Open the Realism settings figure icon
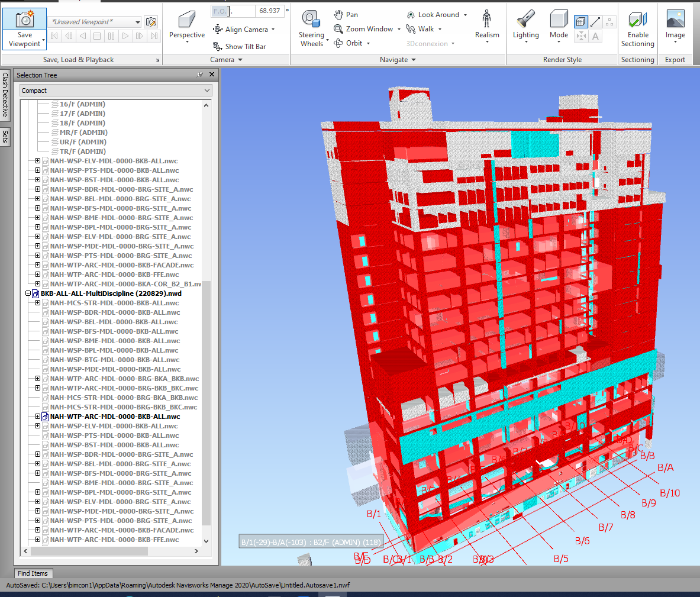Viewport: 700px width, 597px height. 486,20
